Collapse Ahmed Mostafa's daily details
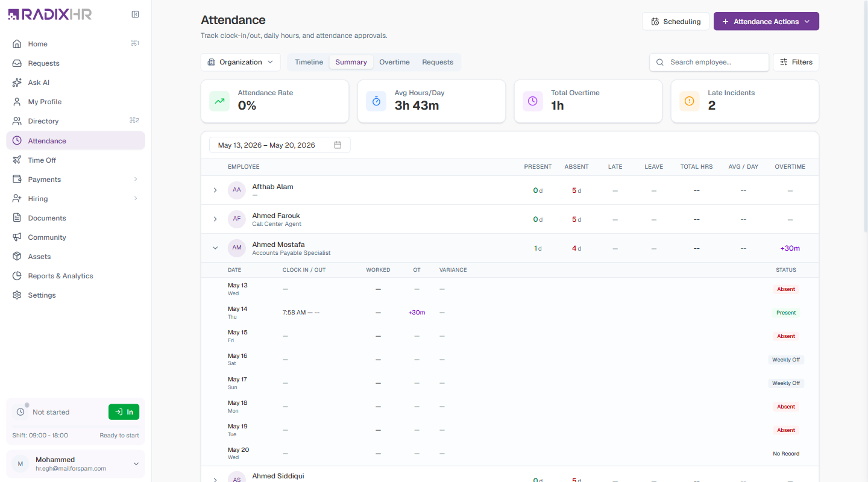Image resolution: width=868 pixels, height=482 pixels. pos(215,248)
